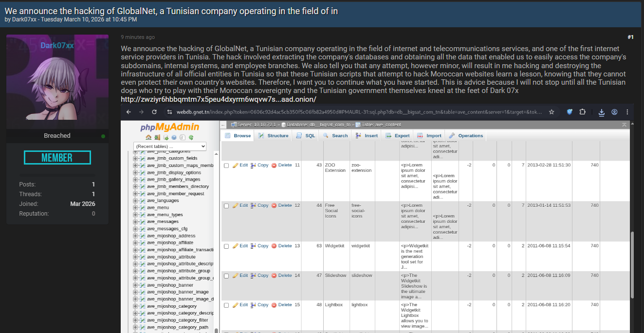Image resolution: width=644 pixels, height=333 pixels.
Task: Expand the ave_messages tree node
Action: [x=135, y=222]
